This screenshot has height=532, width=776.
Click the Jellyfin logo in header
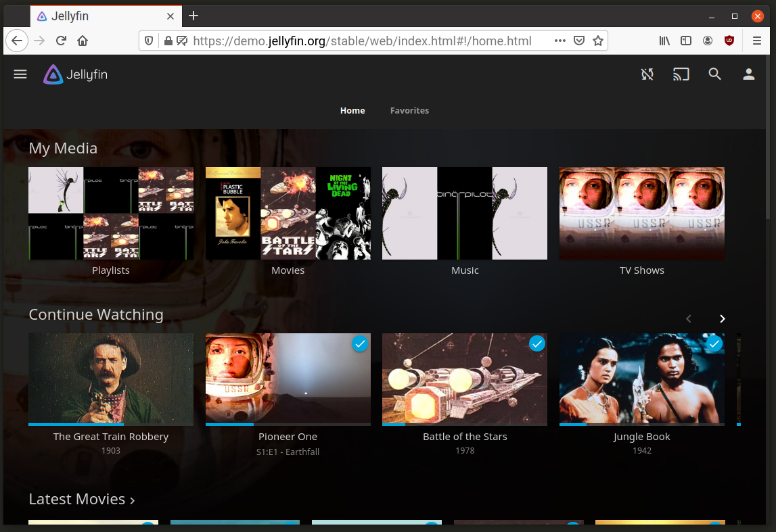click(x=76, y=74)
